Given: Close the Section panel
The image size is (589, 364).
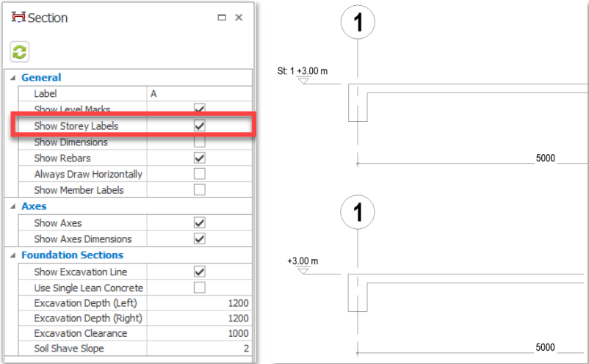Looking at the screenshot, I should 239,17.
